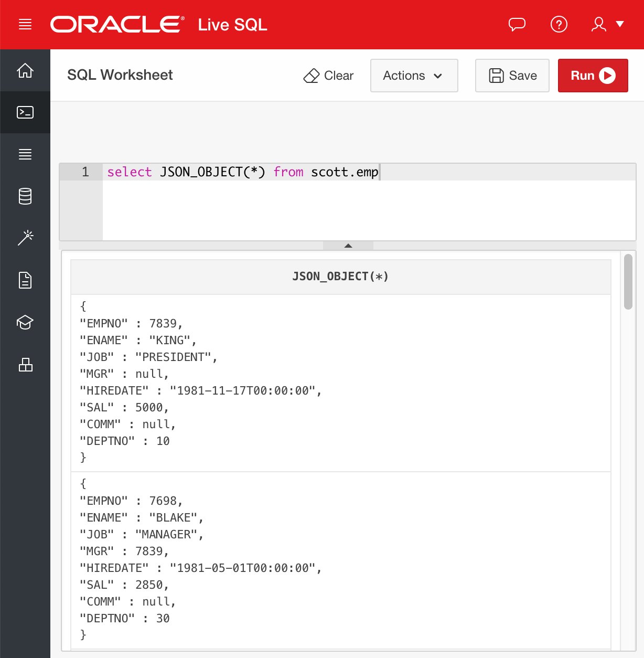The height and width of the screenshot is (658, 644).
Task: Select the "HIREDATE" 1981-11-17 line
Action: pos(201,391)
